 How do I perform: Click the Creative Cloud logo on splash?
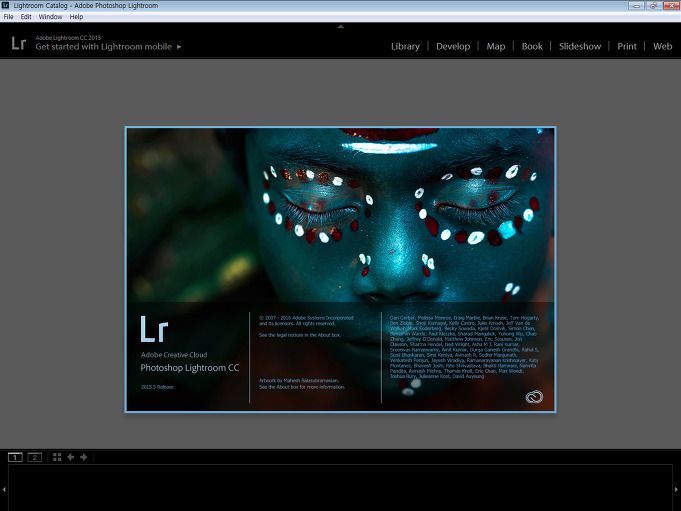534,397
